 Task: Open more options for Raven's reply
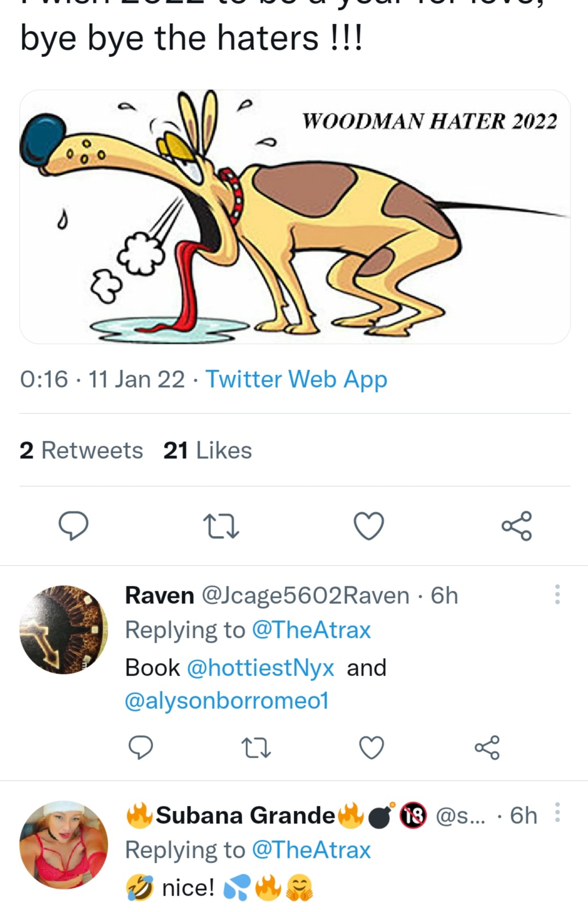point(557,594)
